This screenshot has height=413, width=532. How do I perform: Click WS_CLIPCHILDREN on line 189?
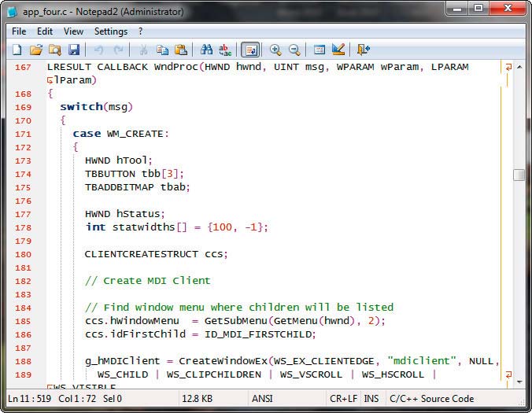coord(214,374)
